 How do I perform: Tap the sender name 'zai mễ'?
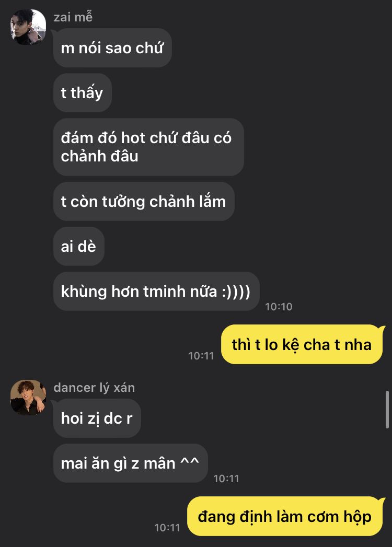tap(73, 17)
